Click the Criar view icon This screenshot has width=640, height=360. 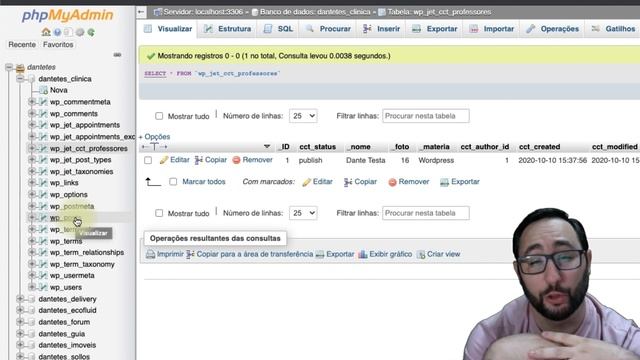[421, 254]
